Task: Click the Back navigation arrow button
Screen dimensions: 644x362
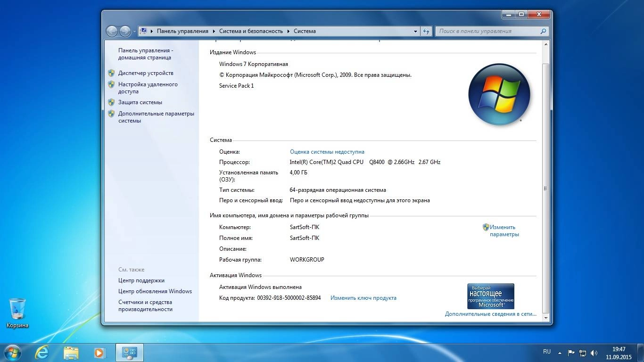Action: tap(112, 31)
